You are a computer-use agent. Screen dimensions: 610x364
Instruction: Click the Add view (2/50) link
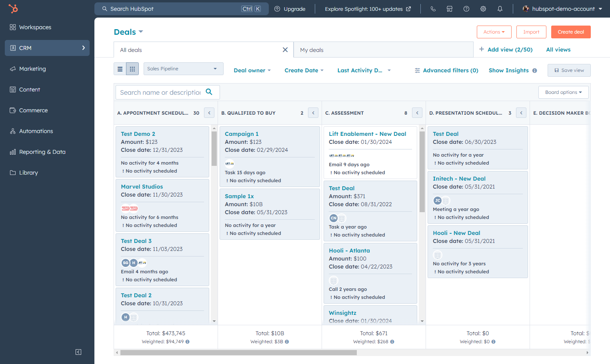506,50
